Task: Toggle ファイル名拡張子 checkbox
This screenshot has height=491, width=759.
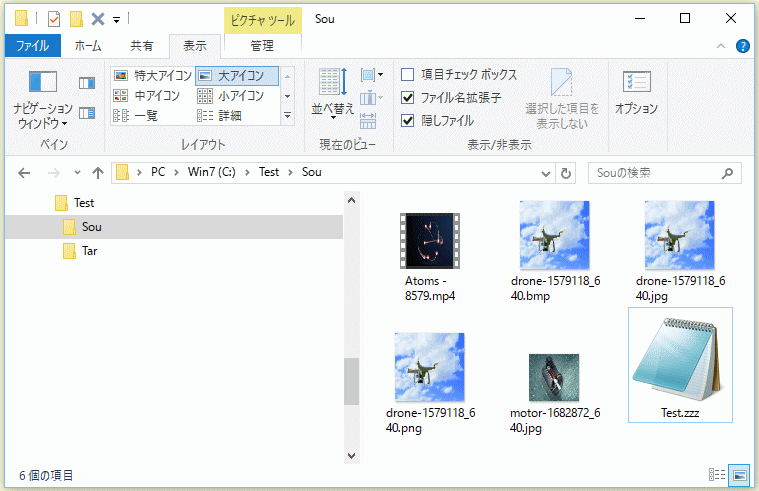Action: [408, 98]
